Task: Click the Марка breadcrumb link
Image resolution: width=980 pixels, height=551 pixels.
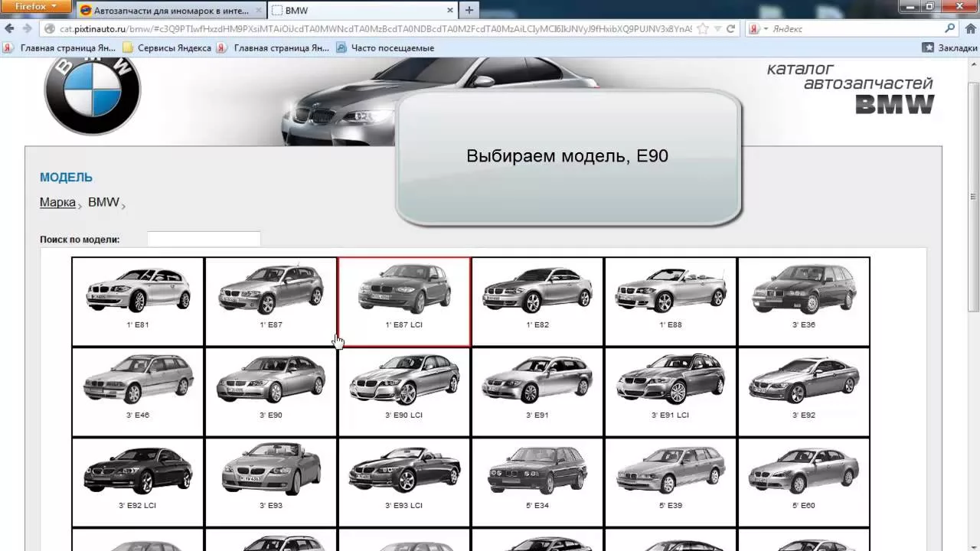Action: pos(57,202)
